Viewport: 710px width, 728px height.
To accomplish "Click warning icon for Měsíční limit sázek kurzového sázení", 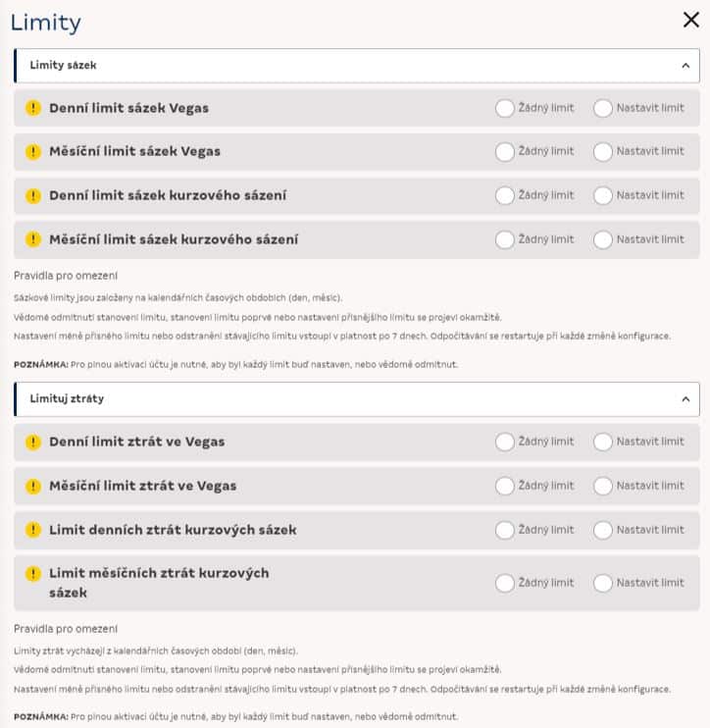I will [x=33, y=239].
